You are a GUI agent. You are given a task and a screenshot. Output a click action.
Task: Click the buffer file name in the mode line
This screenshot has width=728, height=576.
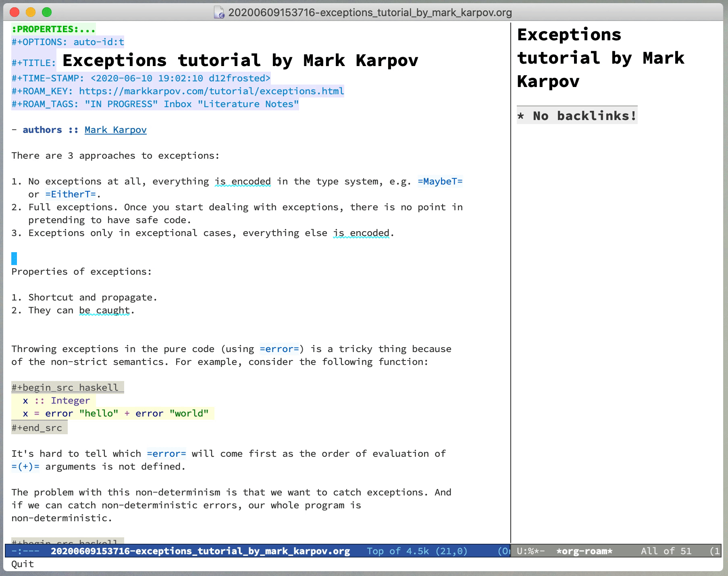click(200, 551)
